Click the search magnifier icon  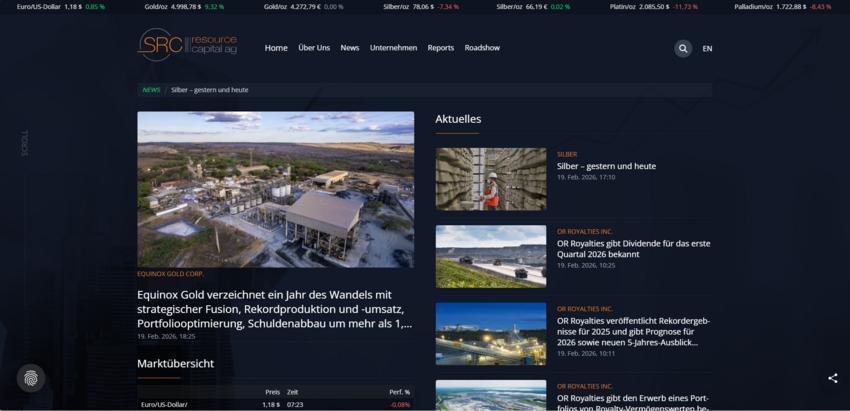682,48
